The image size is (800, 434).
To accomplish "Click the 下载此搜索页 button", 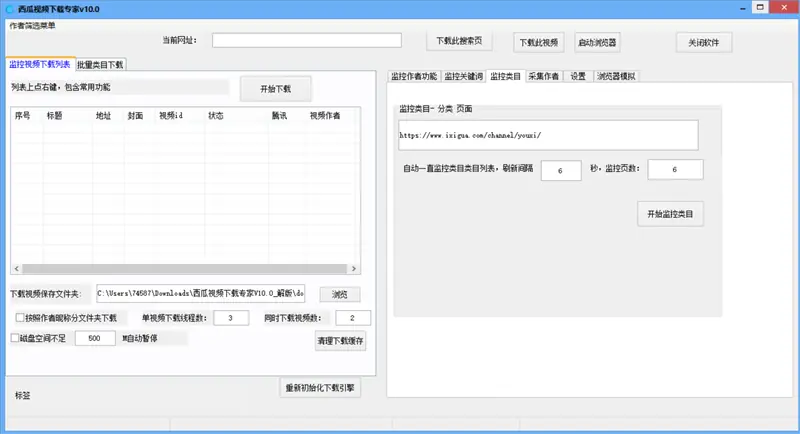I will 459,41.
